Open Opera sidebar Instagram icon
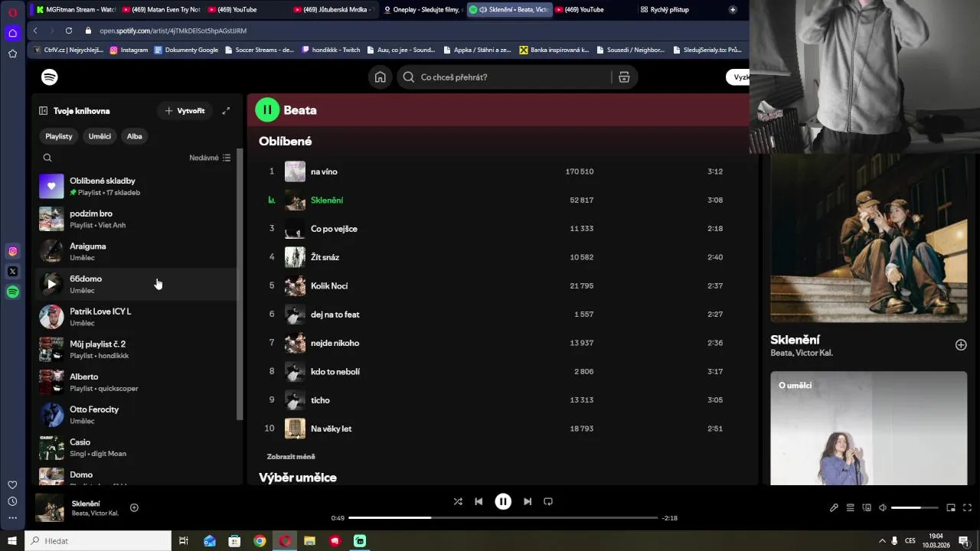This screenshot has width=980, height=551. pos(12,251)
